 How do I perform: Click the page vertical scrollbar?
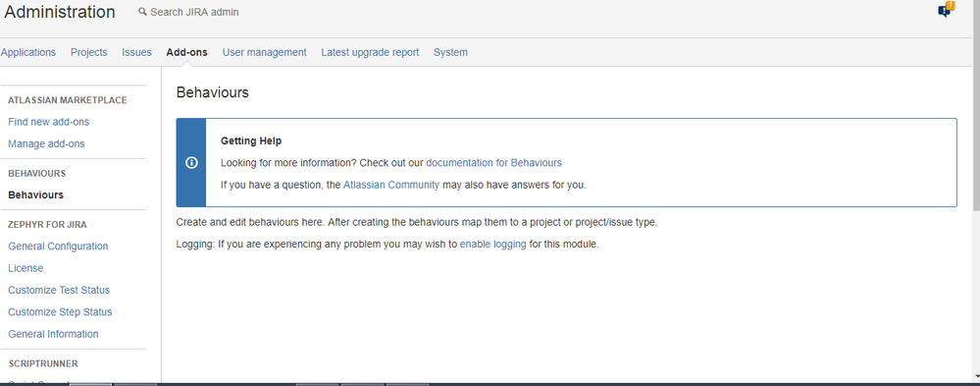tap(976, 105)
